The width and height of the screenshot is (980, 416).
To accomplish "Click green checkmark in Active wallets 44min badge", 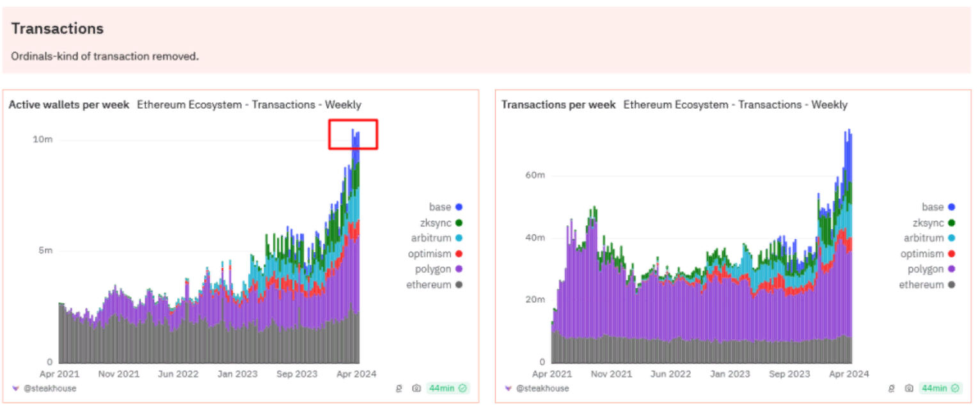I will click(x=462, y=388).
